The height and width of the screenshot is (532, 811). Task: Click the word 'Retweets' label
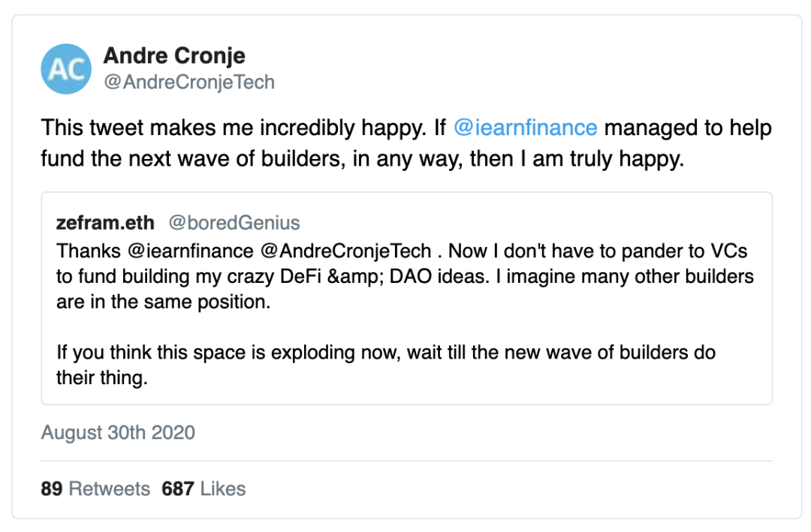click(109, 489)
